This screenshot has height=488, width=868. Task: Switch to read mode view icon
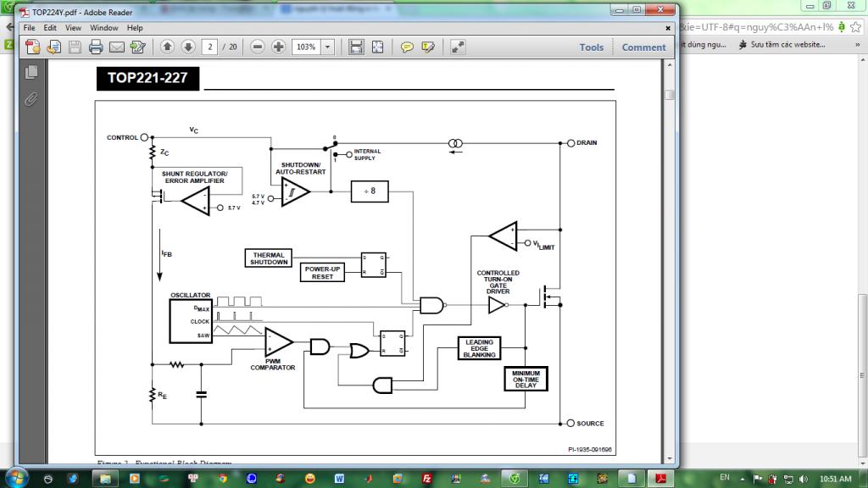click(458, 47)
